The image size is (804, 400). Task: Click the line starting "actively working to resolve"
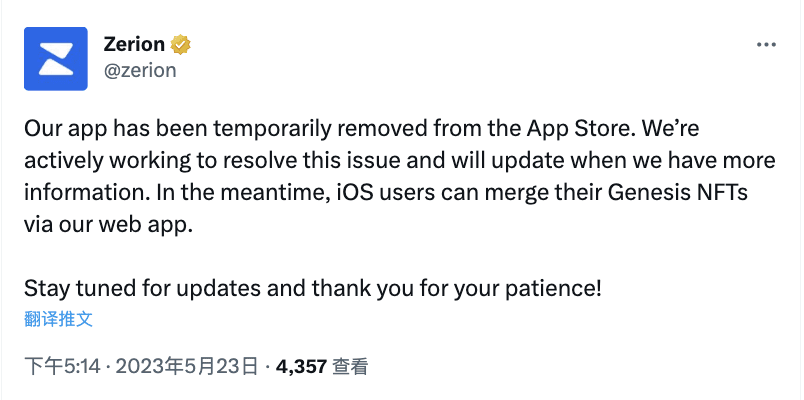coord(400,161)
